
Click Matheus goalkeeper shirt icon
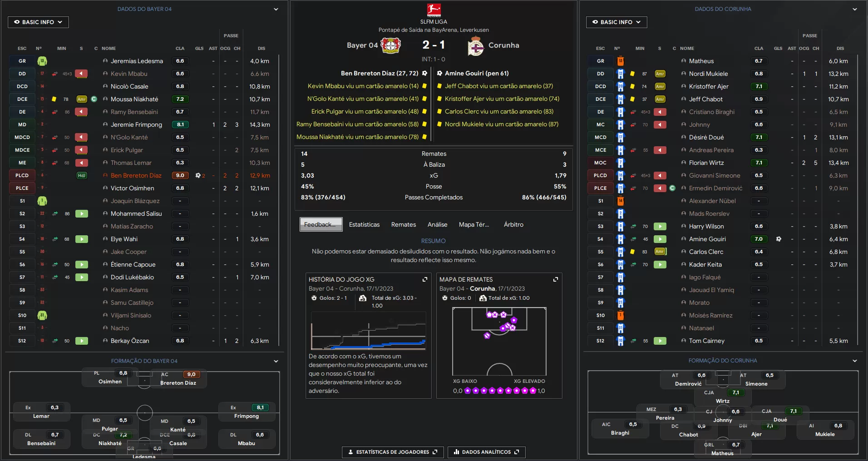(621, 61)
